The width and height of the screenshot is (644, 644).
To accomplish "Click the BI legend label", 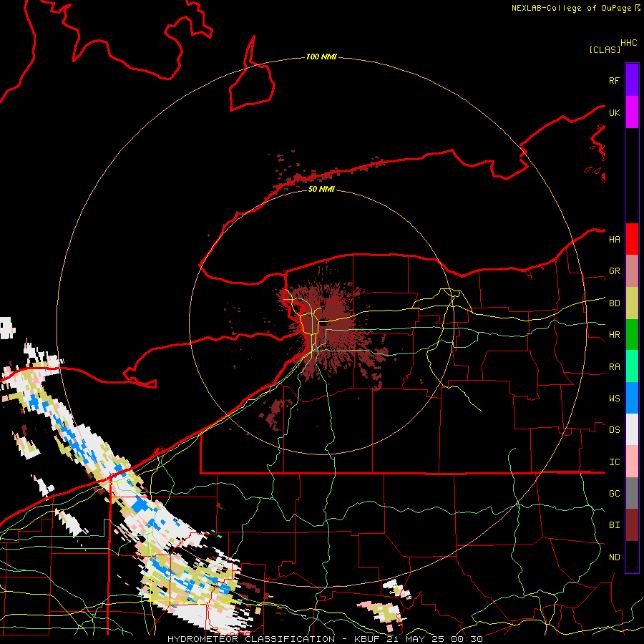I will click(615, 525).
